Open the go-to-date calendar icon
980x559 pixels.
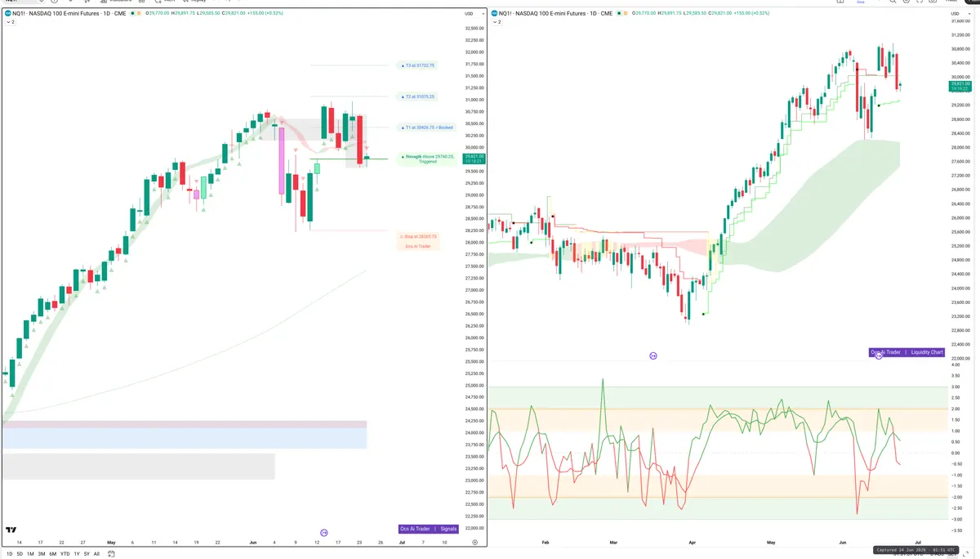point(111,554)
